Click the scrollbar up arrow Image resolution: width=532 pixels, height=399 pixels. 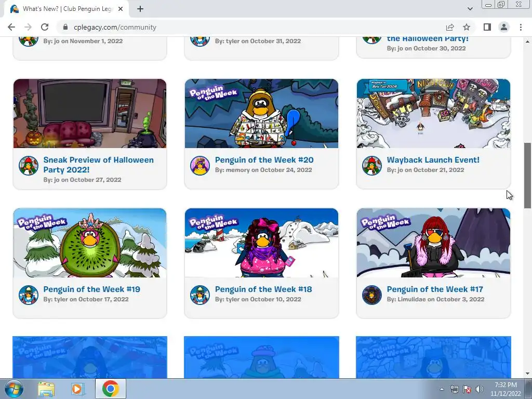tap(528, 42)
